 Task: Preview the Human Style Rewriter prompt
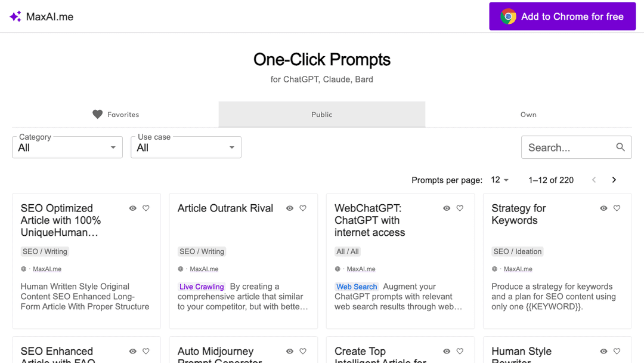(603, 351)
